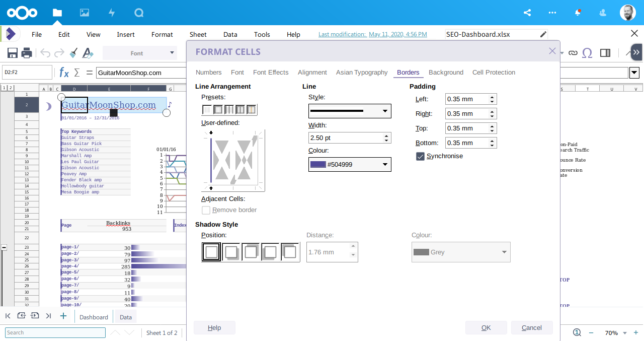The image size is (644, 341).
Task: Click the Nextcloud logo
Action: tap(23, 13)
